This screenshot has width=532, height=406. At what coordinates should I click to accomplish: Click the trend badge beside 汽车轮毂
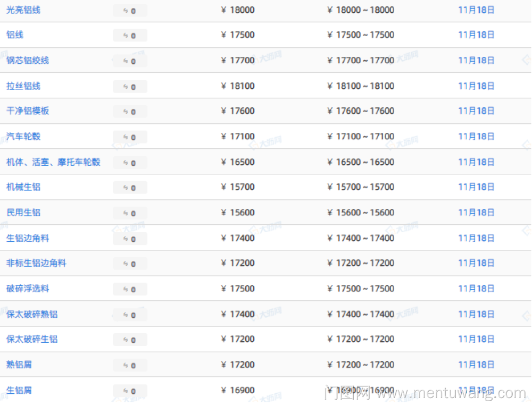tap(130, 137)
